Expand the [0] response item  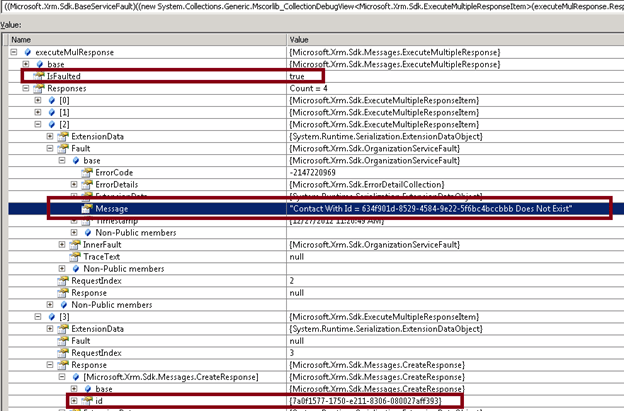coord(37,100)
